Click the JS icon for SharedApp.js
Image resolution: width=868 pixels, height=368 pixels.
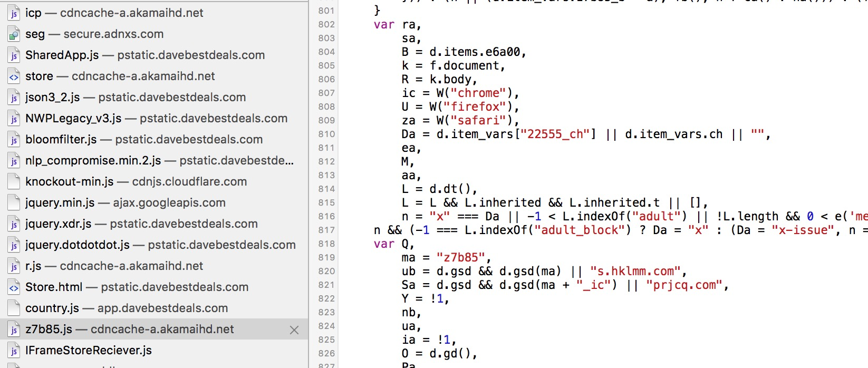coord(14,55)
